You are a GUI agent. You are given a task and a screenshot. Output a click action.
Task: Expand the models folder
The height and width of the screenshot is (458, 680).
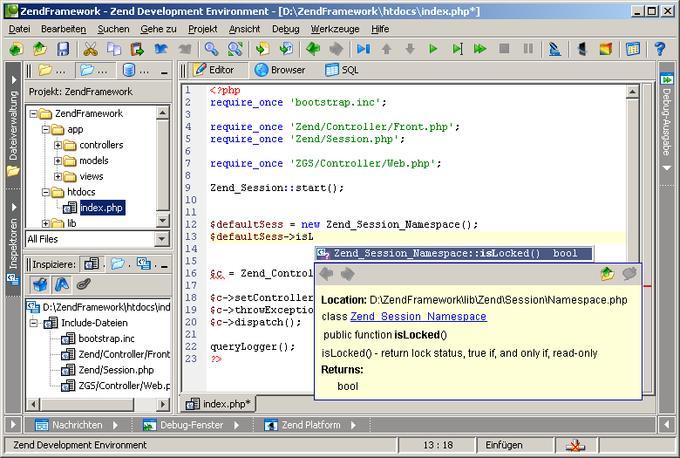pyautogui.click(x=58, y=161)
